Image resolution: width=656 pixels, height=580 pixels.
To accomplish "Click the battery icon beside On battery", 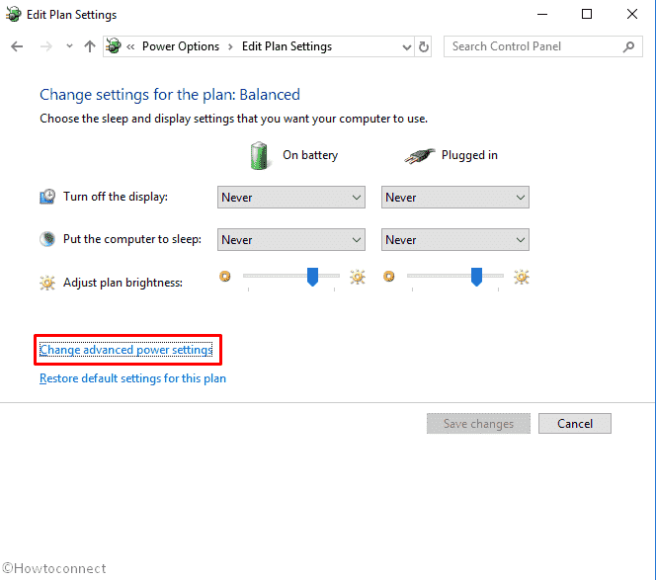I will 259,156.
